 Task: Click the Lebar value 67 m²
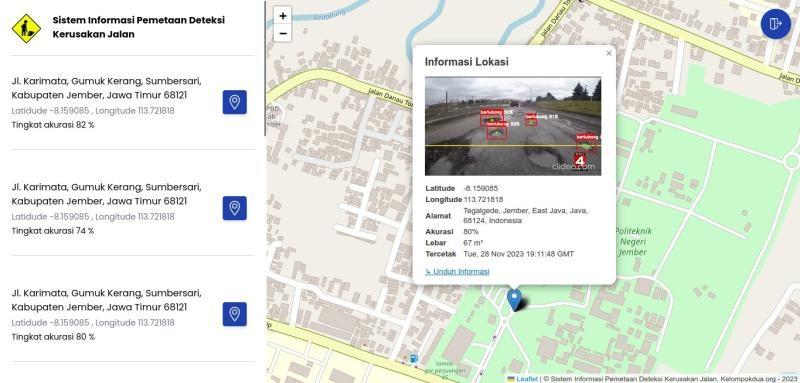[x=473, y=243]
